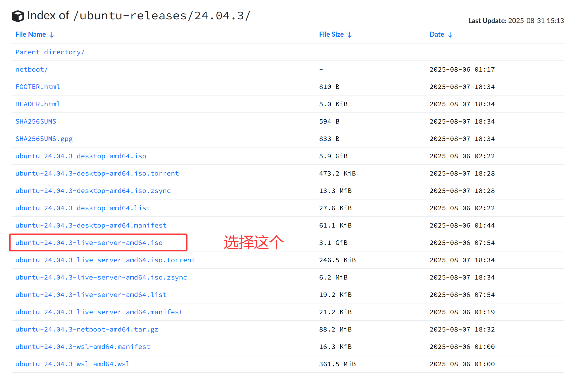Click the 361.5 MiB size value
Image resolution: width=588 pixels, height=375 pixels.
coord(337,364)
